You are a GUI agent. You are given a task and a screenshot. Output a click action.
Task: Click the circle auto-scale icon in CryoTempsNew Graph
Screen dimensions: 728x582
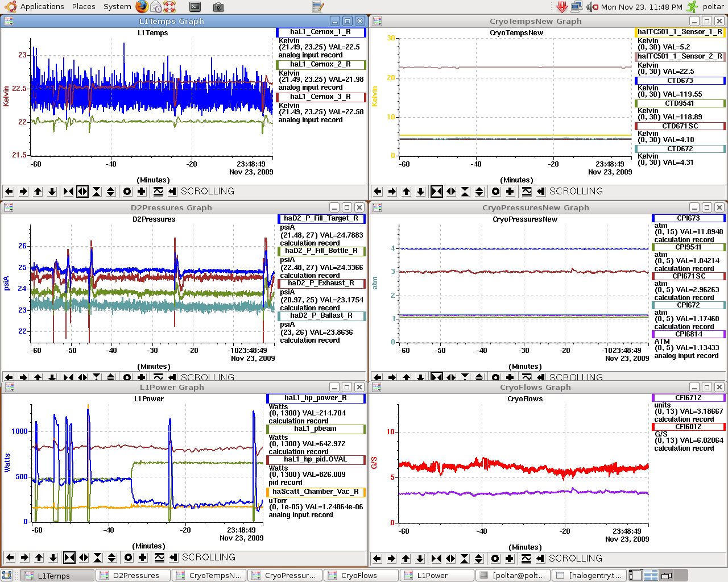496,192
